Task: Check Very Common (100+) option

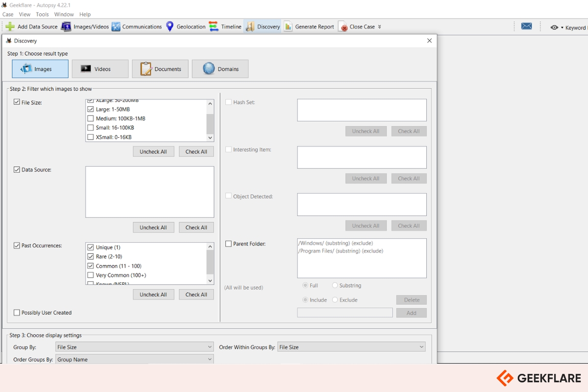Action: pyautogui.click(x=90, y=275)
